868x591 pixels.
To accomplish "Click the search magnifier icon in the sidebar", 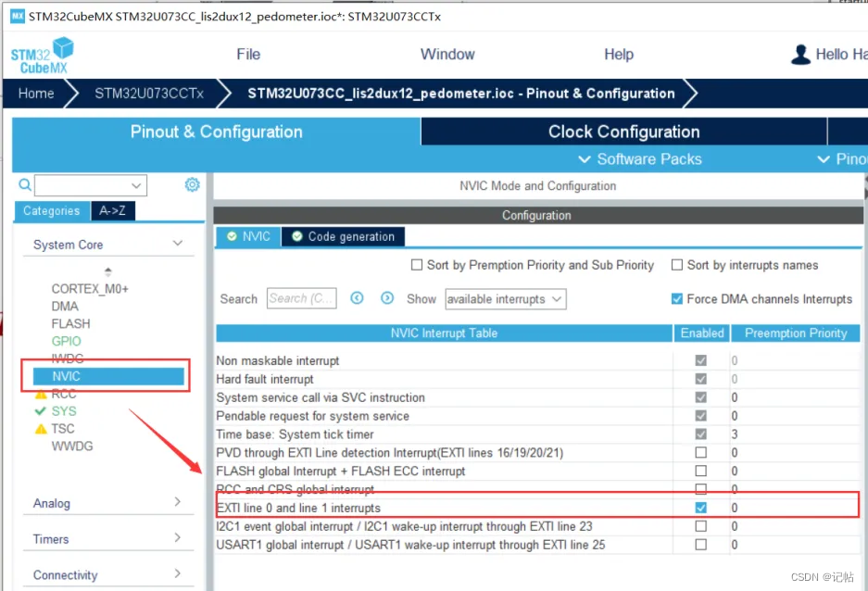I will pos(25,185).
